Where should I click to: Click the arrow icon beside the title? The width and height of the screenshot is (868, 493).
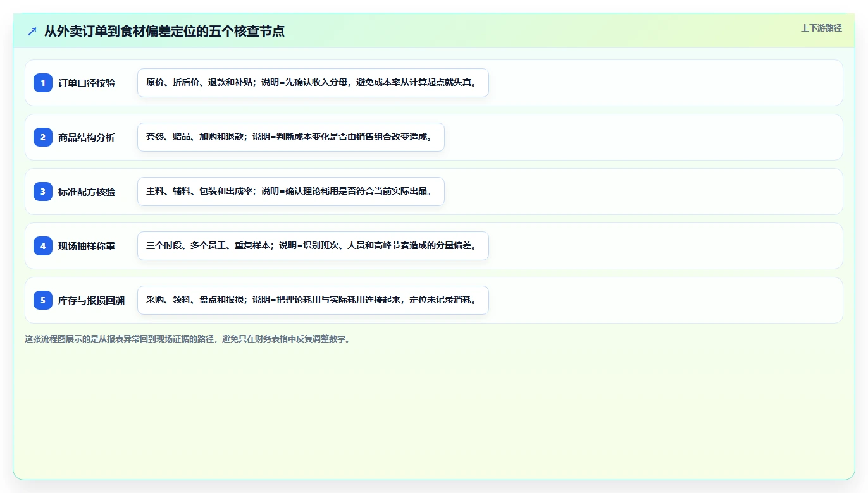(32, 31)
